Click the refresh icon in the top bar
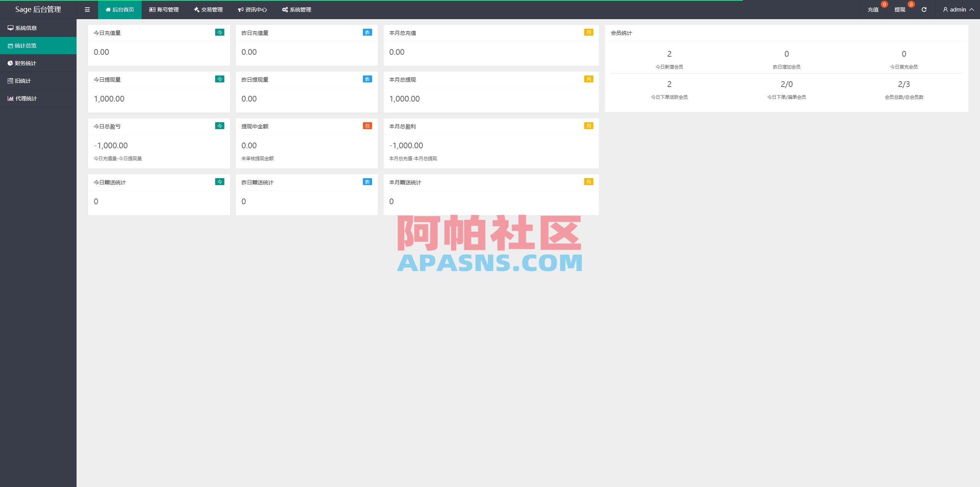This screenshot has height=487, width=980. 923,10
